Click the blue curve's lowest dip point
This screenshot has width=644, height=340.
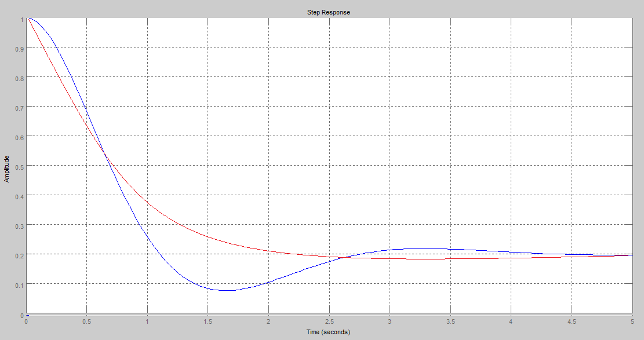[226, 290]
